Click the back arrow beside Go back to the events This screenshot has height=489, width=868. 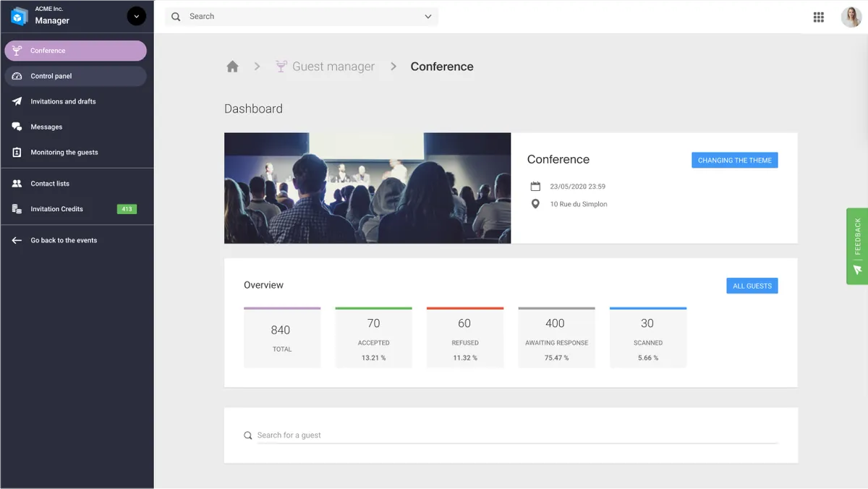coord(17,240)
